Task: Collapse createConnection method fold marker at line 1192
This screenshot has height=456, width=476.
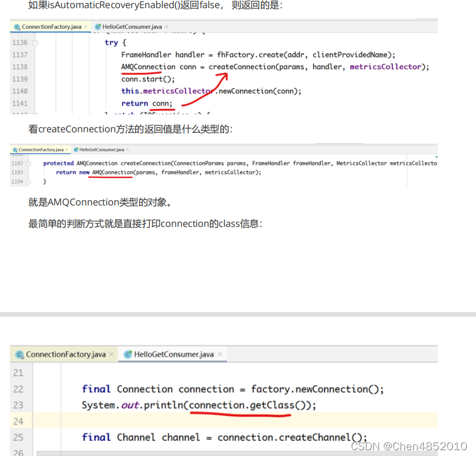Action: [28, 164]
